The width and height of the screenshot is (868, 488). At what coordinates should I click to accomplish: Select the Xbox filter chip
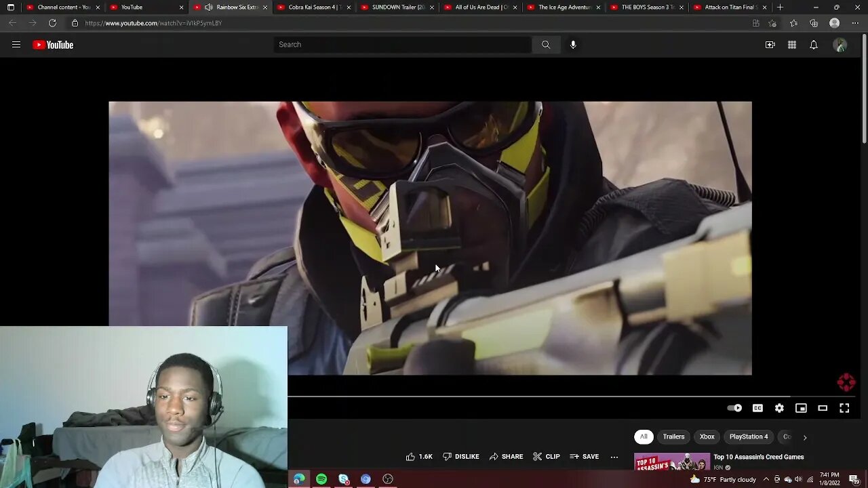coord(707,436)
